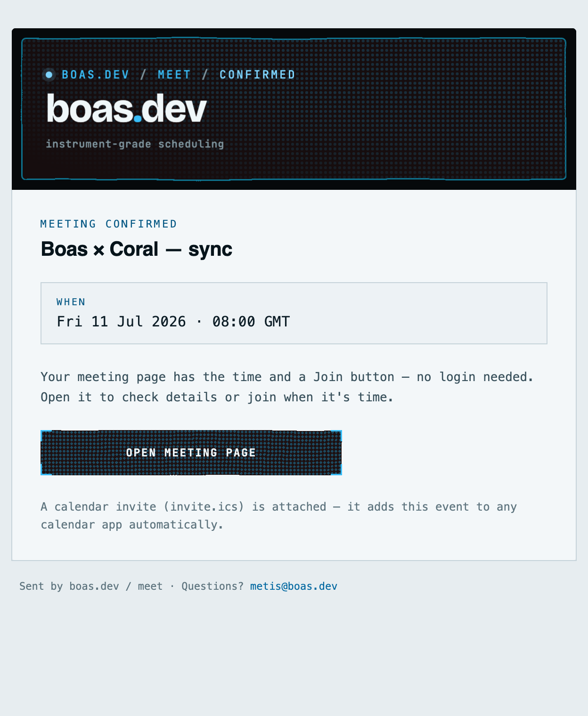Click the meeting page description paragraph
588x716 pixels.
(287, 387)
